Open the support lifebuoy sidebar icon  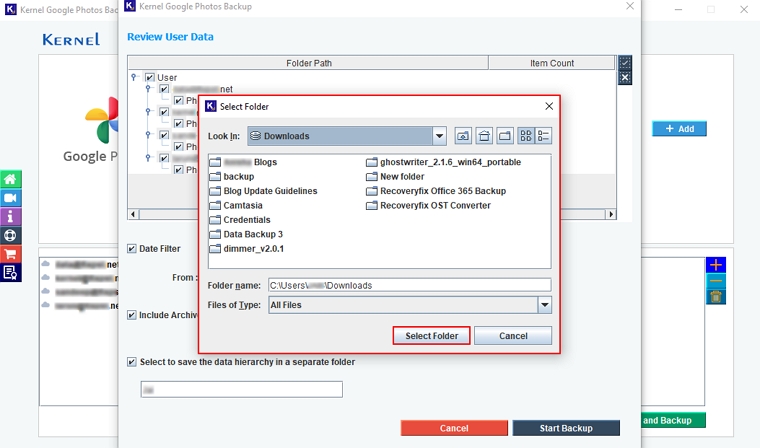pyautogui.click(x=10, y=235)
